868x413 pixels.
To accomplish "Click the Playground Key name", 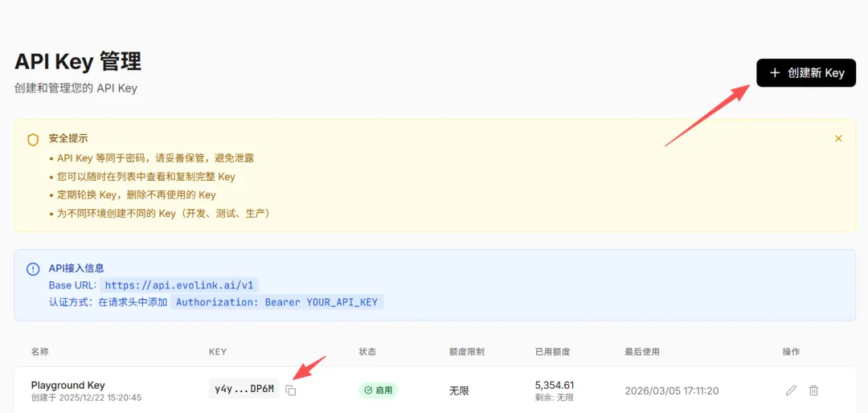I will pyautogui.click(x=68, y=385).
